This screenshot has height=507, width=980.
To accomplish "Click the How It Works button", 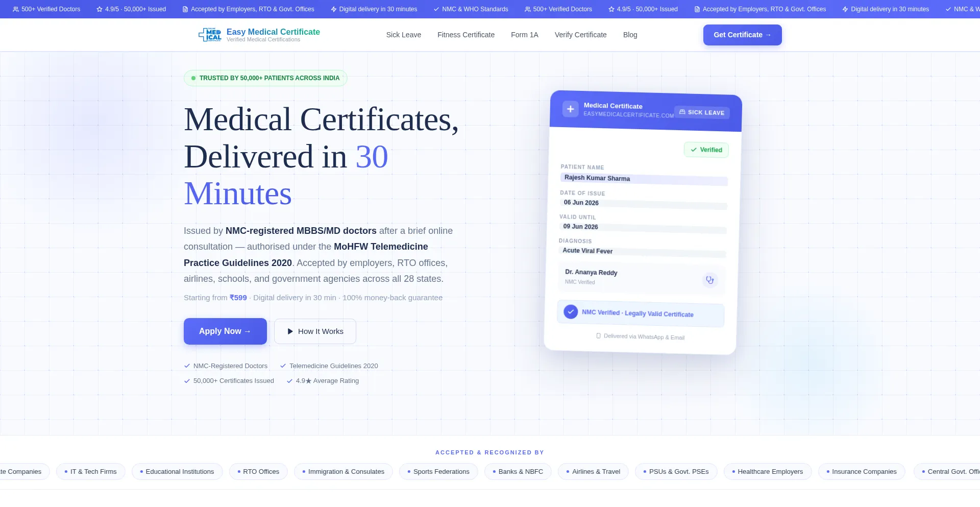I will pos(315,331).
